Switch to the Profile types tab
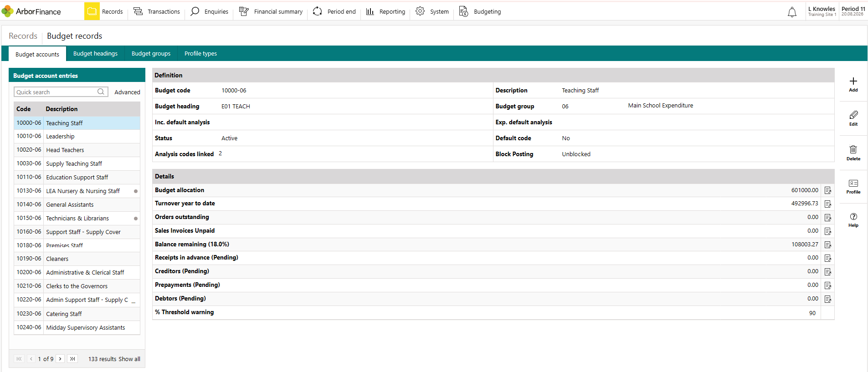868x372 pixels. coord(200,54)
